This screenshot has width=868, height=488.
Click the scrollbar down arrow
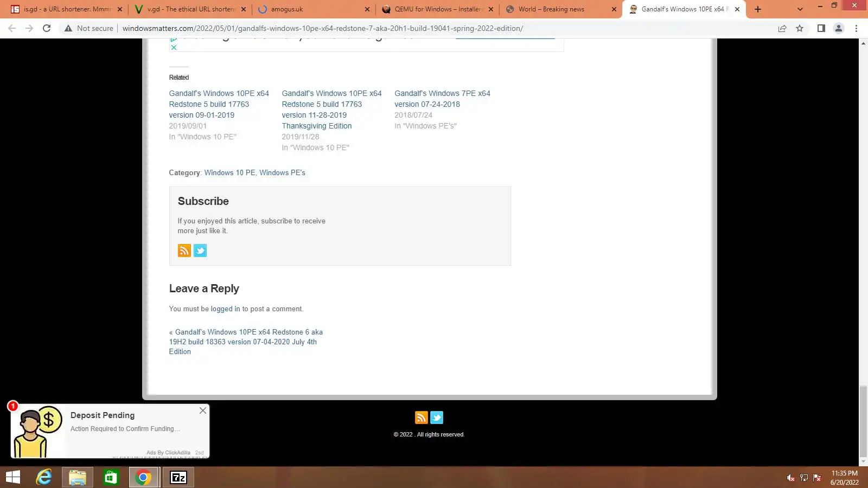coord(863,462)
